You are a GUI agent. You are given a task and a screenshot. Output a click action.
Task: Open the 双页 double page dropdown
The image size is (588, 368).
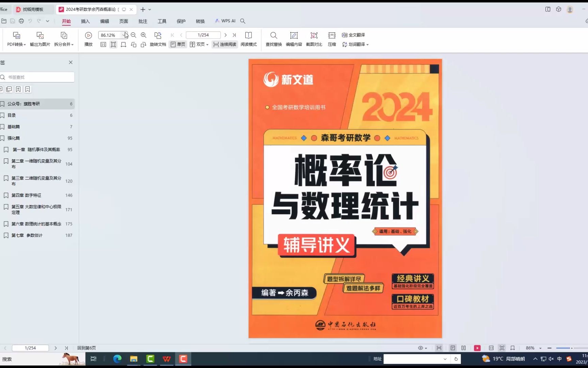coord(199,45)
